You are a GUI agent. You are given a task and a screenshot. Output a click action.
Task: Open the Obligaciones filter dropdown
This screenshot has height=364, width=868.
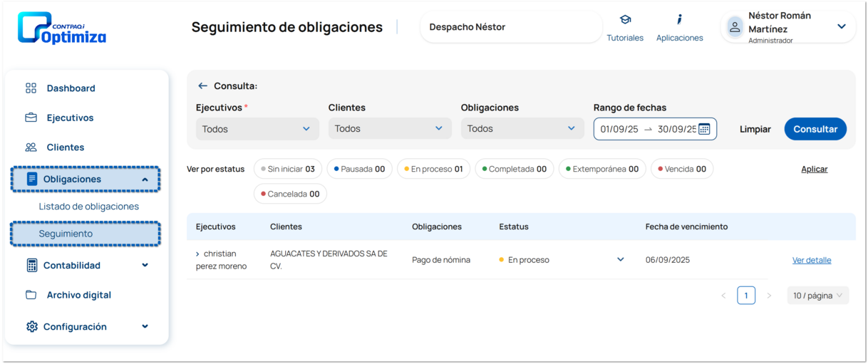[522, 129]
